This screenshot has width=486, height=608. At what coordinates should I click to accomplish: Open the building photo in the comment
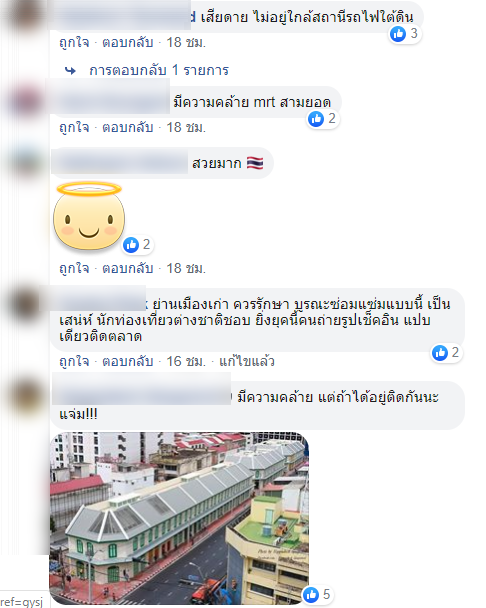click(179, 518)
